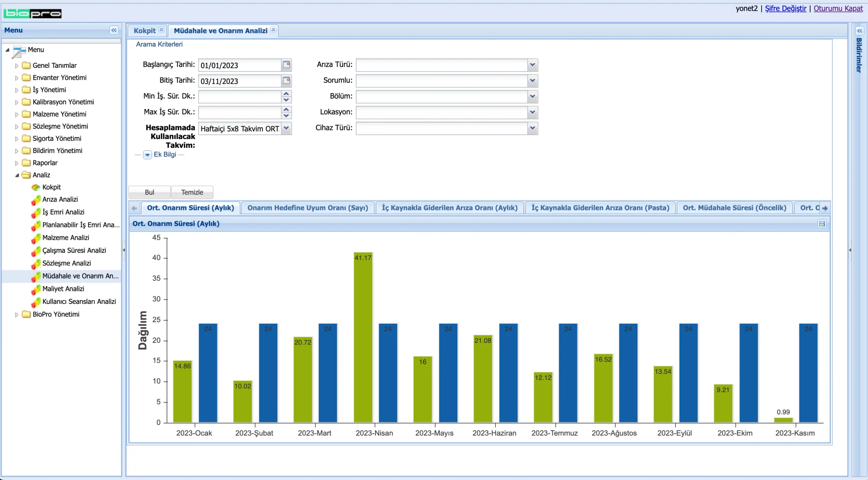The image size is (868, 480).
Task: Switch to the Kokpit tab
Action: [x=144, y=31]
